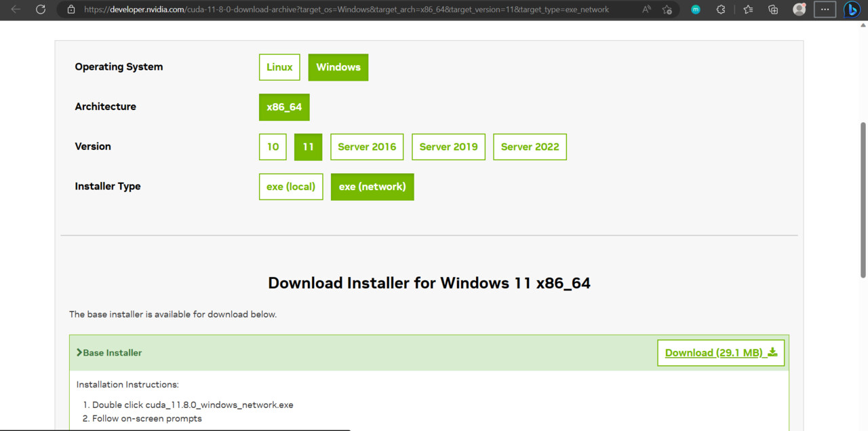This screenshot has width=868, height=431.
Task: Click 'Double click cuda_11.8.0_windows_network.exe' instruction line
Action: click(x=193, y=405)
